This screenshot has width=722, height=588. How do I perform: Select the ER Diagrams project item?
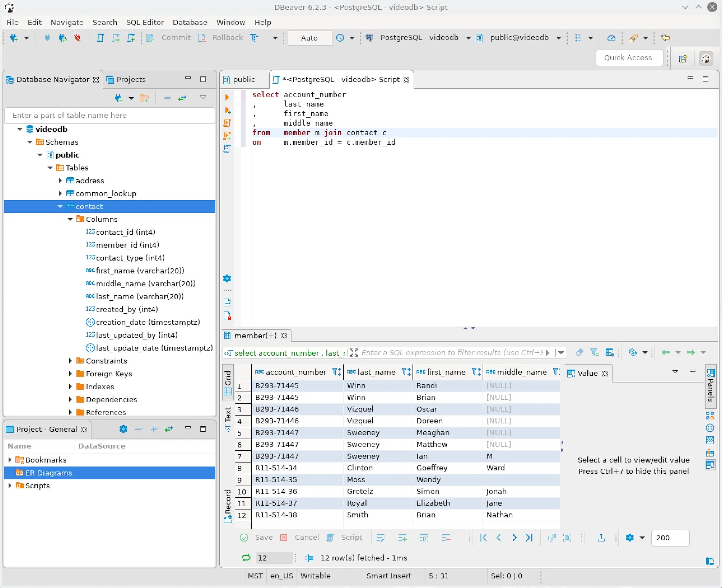48,473
